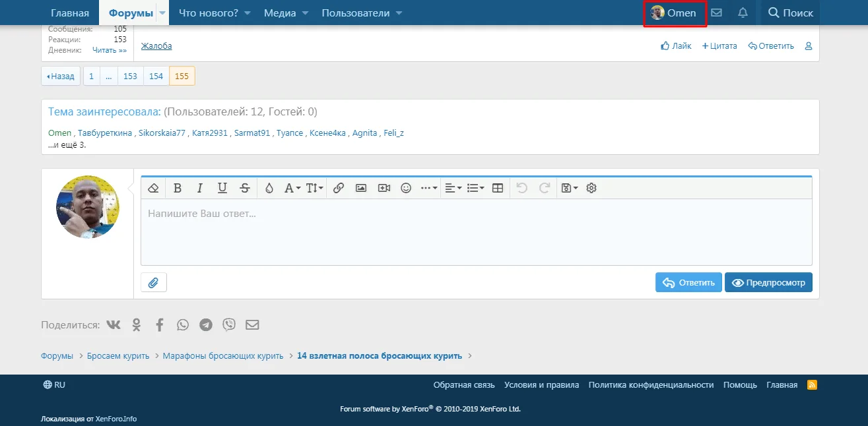Click the large user avatar thumbnail
The width and height of the screenshot is (868, 426).
click(x=88, y=207)
